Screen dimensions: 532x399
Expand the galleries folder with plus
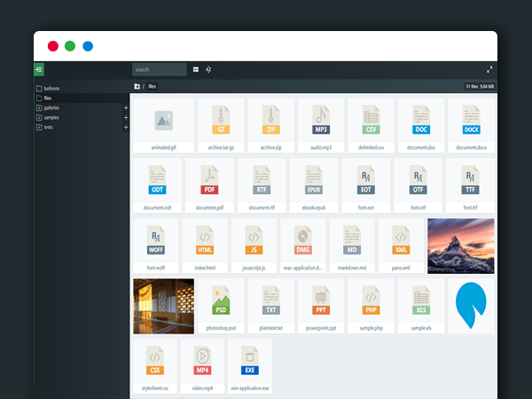pos(126,108)
